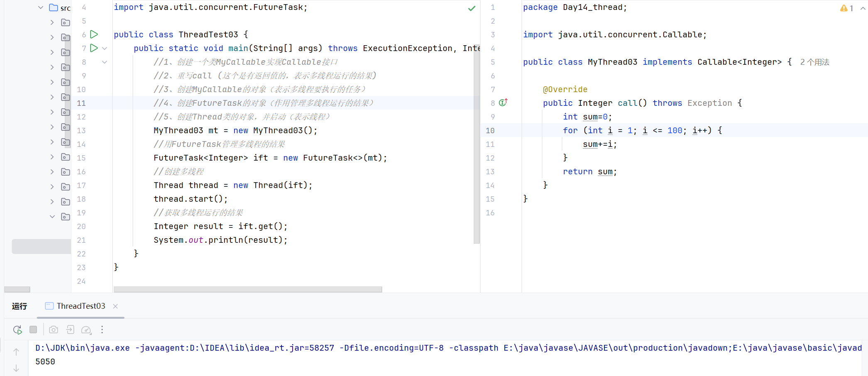Click the 'Thread thread = new Thread(ift);' line
868x376 pixels.
[x=233, y=185]
